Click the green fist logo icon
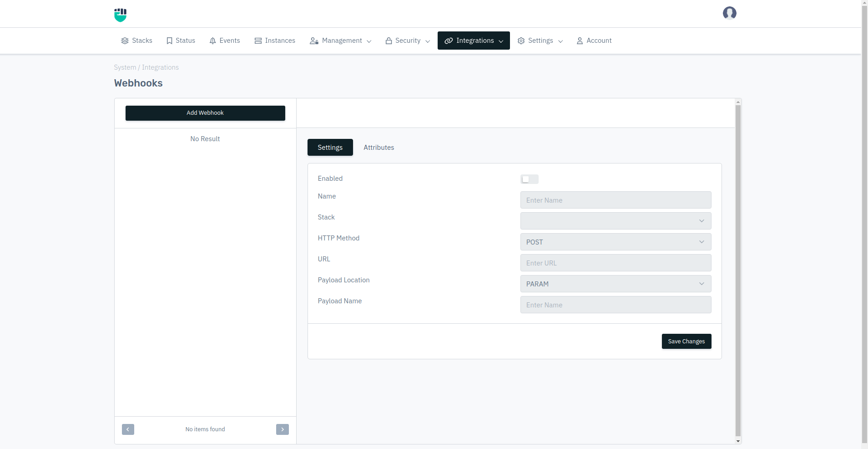 click(x=120, y=15)
